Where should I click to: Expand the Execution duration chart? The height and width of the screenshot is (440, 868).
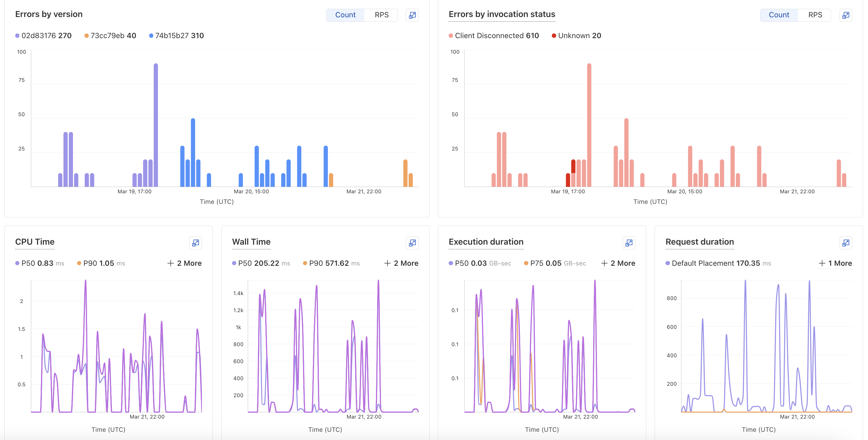[x=629, y=243]
